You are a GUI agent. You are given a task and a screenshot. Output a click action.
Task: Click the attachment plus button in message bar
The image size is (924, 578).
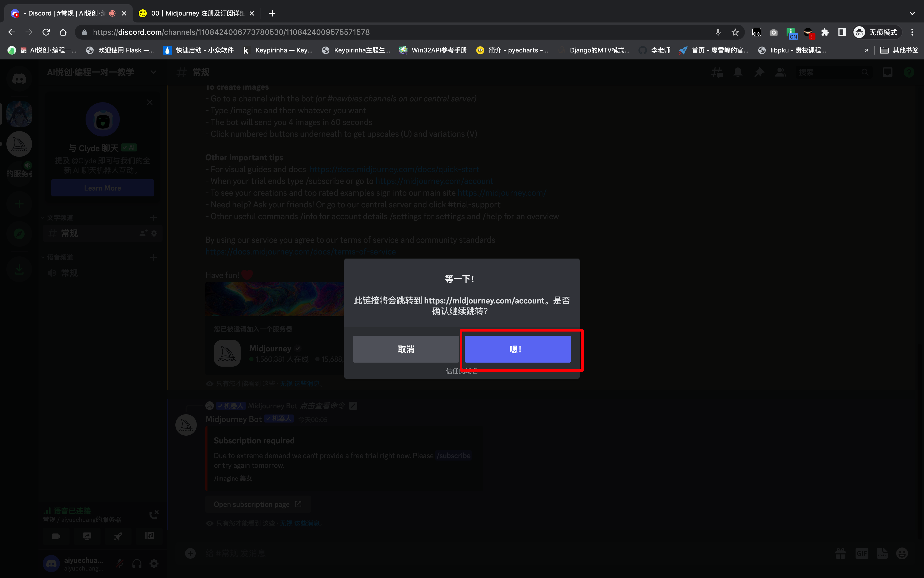click(190, 553)
